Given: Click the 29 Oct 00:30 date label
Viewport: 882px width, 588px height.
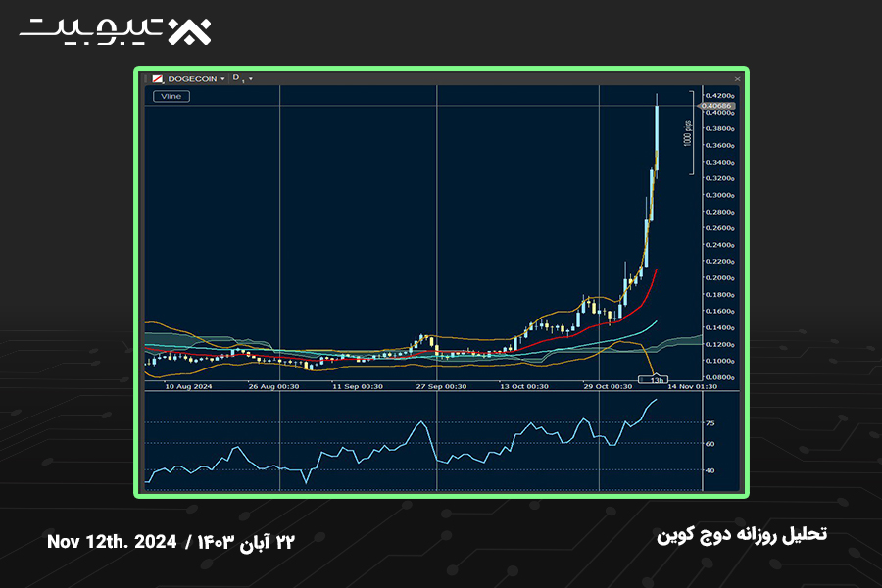Looking at the screenshot, I should coord(608,386).
